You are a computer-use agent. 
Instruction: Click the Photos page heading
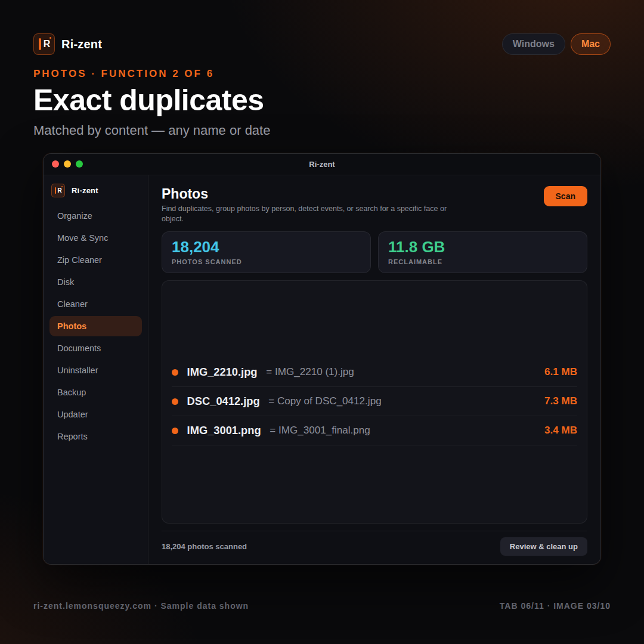tap(185, 194)
